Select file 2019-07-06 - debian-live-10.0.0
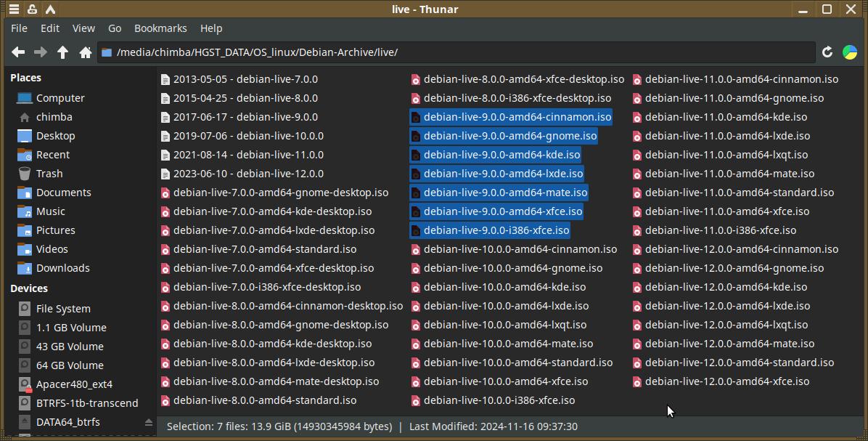Viewport: 868px width, 441px height. 242,136
